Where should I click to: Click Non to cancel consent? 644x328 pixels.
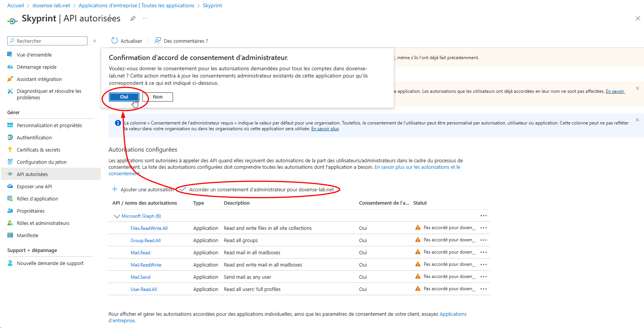(158, 97)
